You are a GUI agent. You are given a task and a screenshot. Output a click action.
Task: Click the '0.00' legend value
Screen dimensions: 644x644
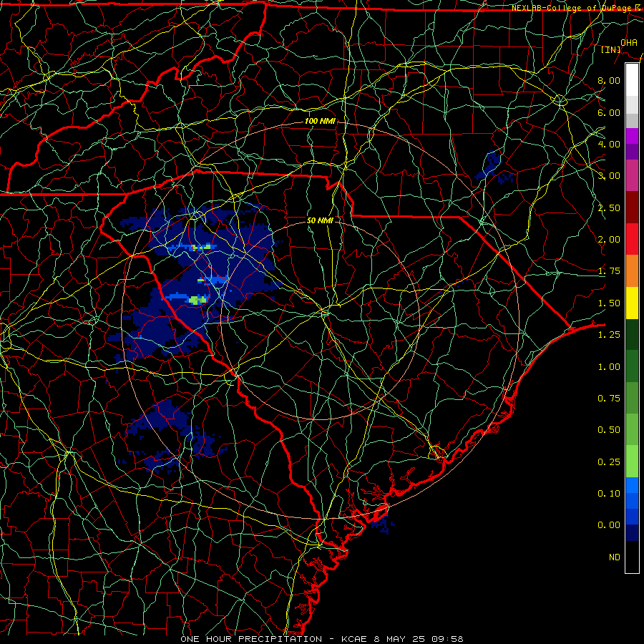point(609,525)
